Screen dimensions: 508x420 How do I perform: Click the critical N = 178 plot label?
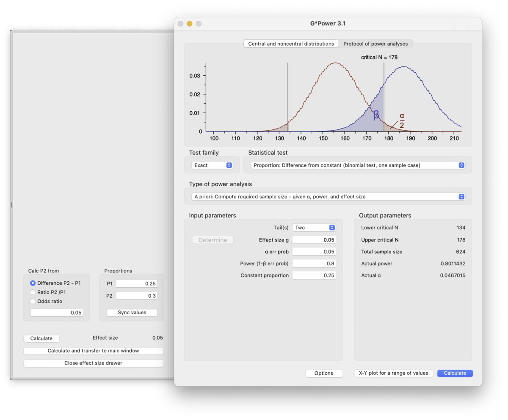pyautogui.click(x=379, y=57)
